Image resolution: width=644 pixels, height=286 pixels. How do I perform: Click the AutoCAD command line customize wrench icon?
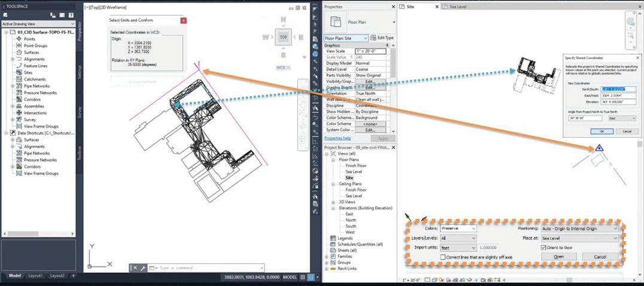pyautogui.click(x=143, y=268)
